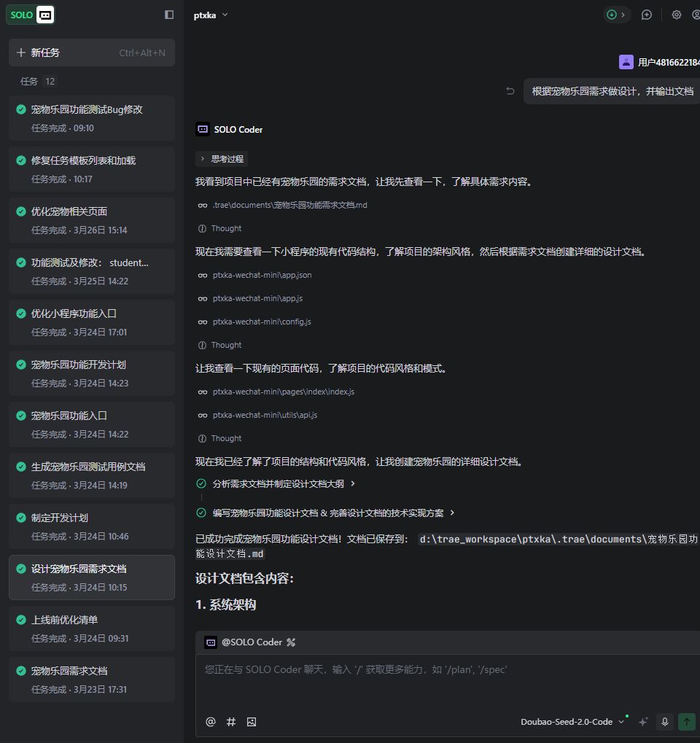Select the 宠物乐园功能测试Bug修改 task
Viewport: 700px width, 743px height.
(92, 118)
